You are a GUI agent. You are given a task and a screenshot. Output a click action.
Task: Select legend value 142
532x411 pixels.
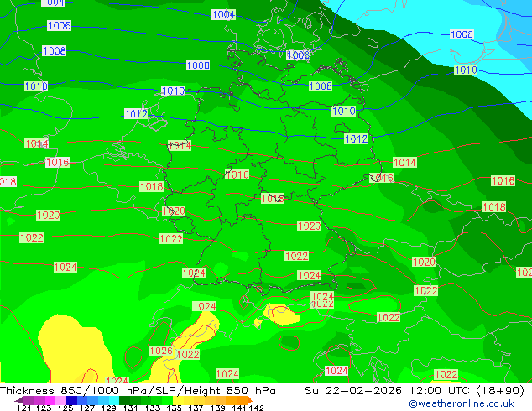click(x=257, y=408)
